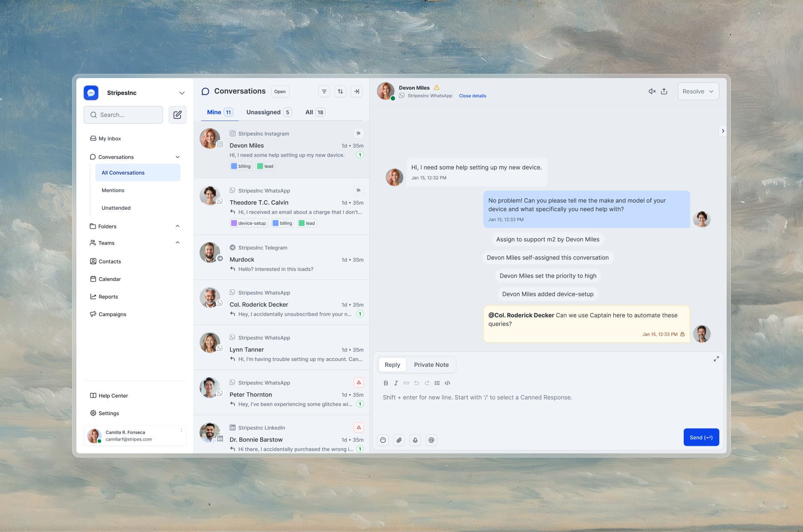Mute this conversation with the speaker icon
The image size is (803, 532).
pyautogui.click(x=652, y=91)
